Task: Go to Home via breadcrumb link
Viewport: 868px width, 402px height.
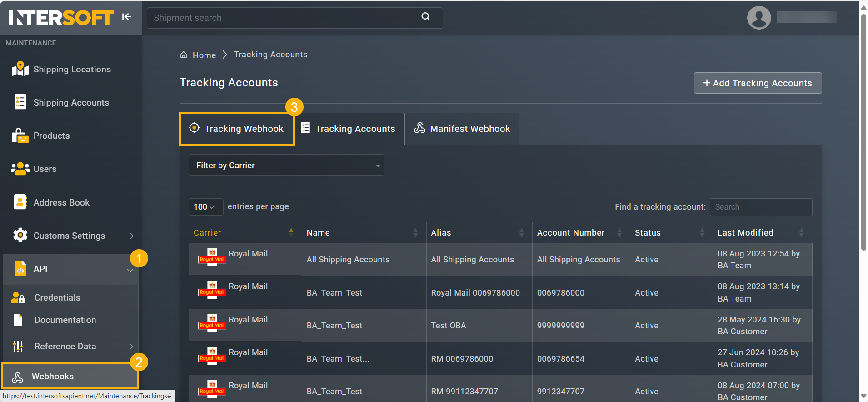Action: (204, 55)
